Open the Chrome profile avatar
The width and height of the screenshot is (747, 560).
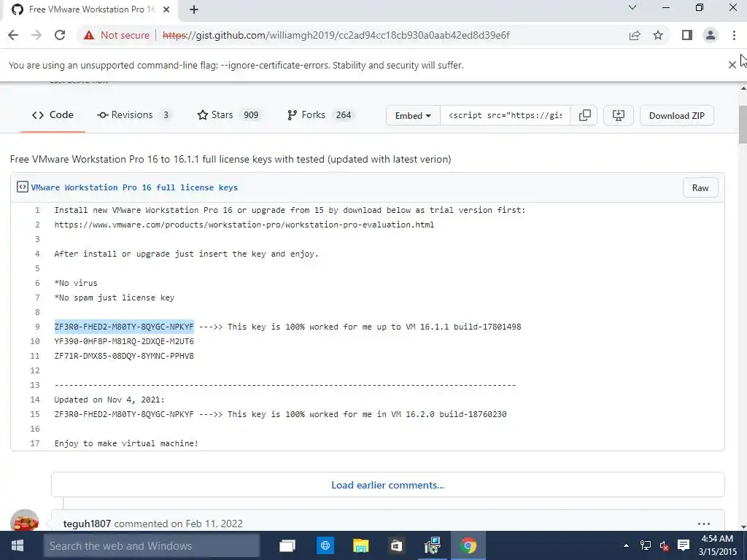click(711, 35)
